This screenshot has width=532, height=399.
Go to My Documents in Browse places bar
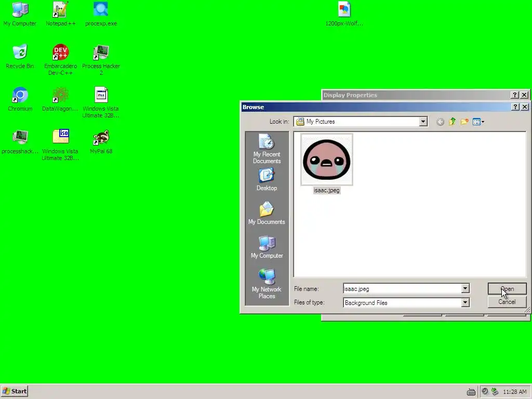click(267, 213)
